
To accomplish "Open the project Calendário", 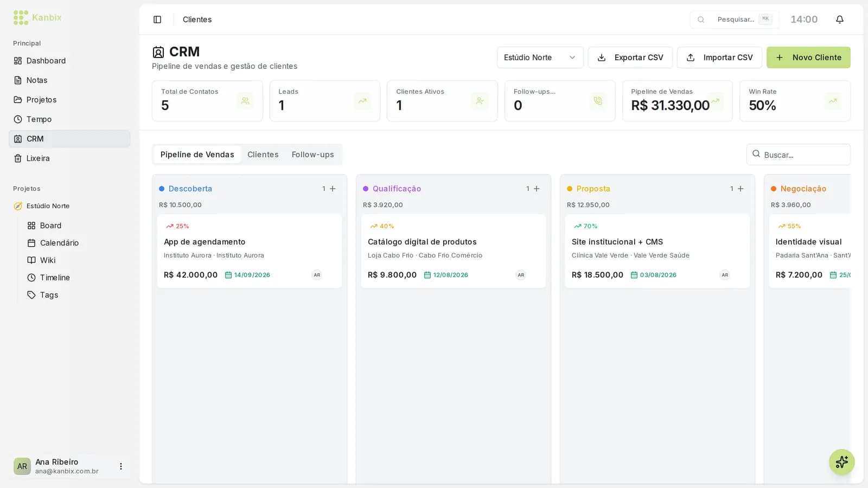I will tap(76, 243).
